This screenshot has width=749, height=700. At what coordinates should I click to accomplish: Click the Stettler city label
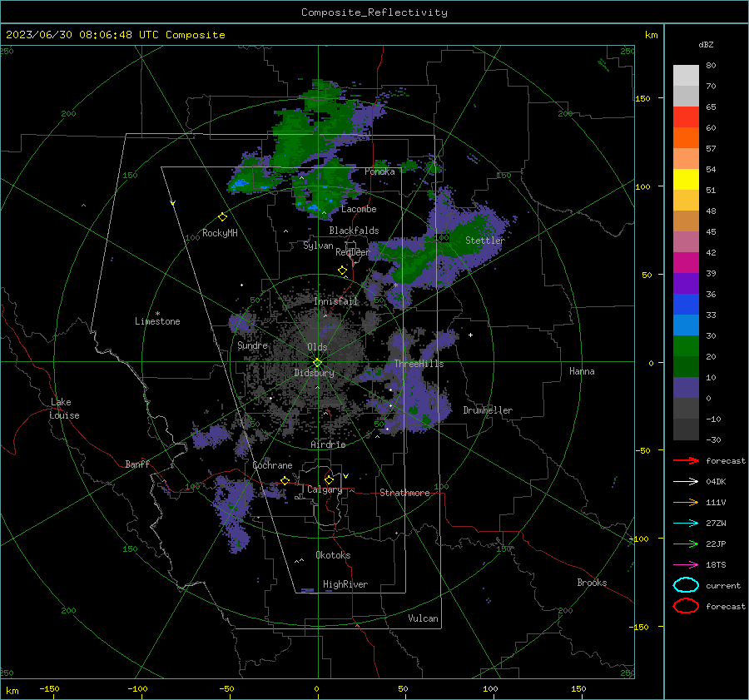pos(485,241)
